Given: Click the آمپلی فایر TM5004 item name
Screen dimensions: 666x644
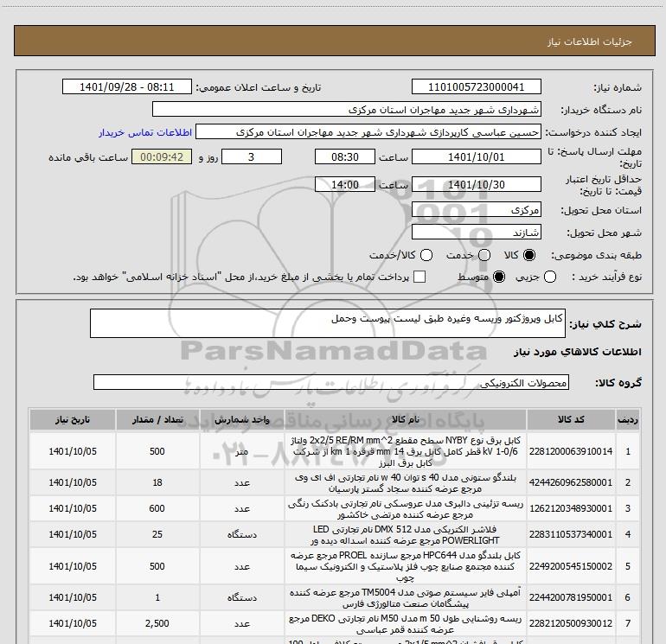Looking at the screenshot, I should coord(405,597).
